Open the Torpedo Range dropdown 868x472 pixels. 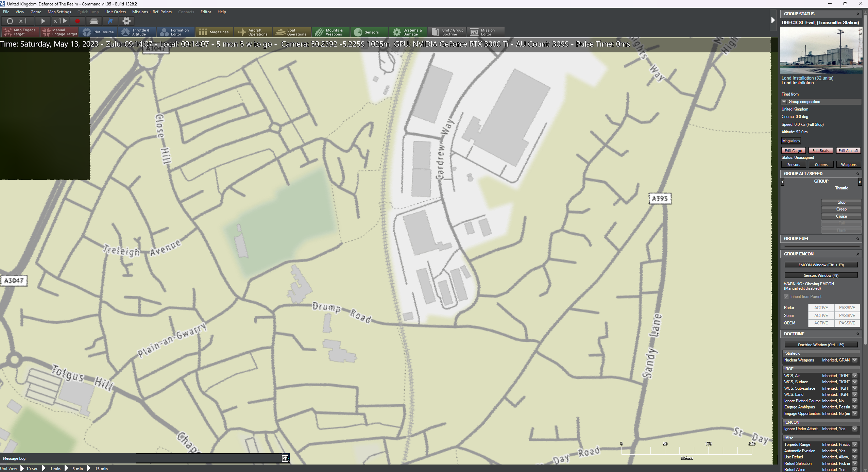(854, 444)
